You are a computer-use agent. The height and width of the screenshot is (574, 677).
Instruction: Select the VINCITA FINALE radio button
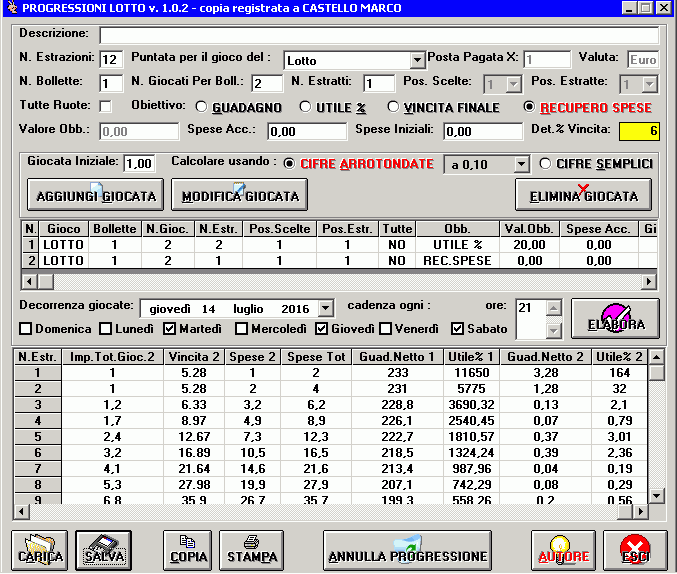tap(393, 106)
